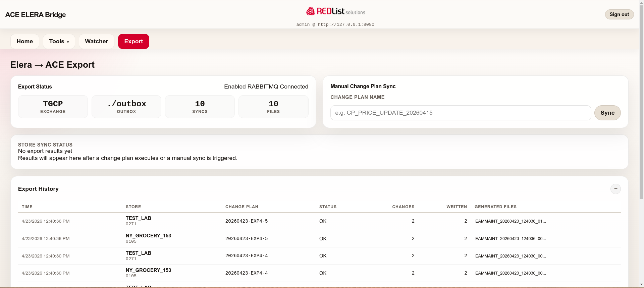Screen dimensions: 644x288
Task: Click TEST_LAB store in EXP4-4 row
Action: click(139, 253)
